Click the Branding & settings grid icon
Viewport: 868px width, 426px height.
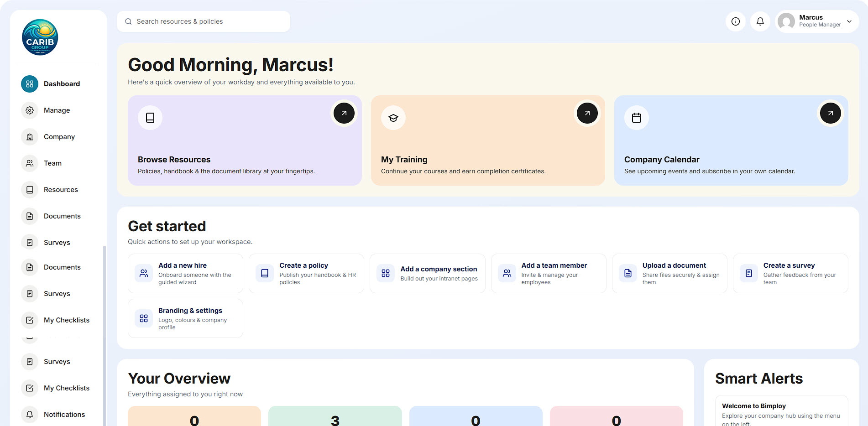tap(144, 318)
